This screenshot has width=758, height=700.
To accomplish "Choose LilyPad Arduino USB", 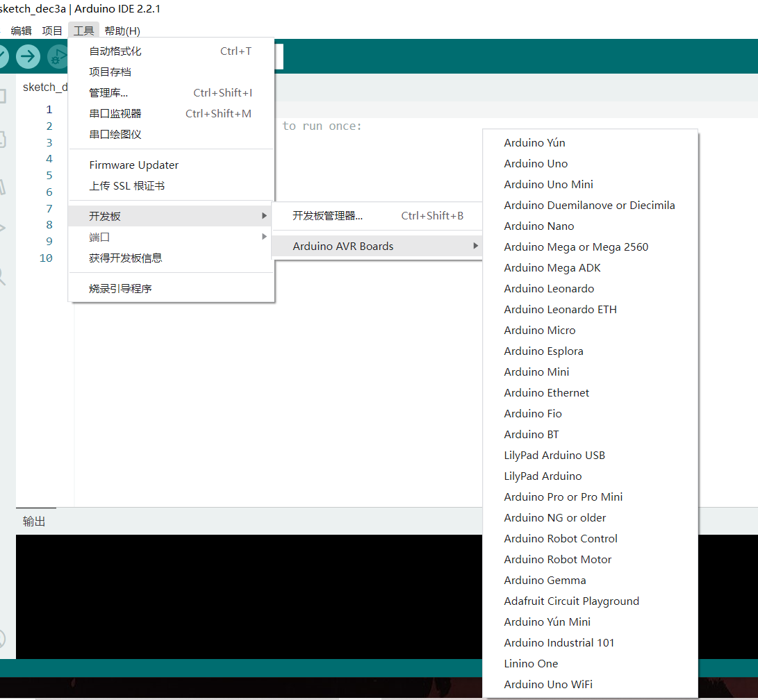I will click(591, 455).
